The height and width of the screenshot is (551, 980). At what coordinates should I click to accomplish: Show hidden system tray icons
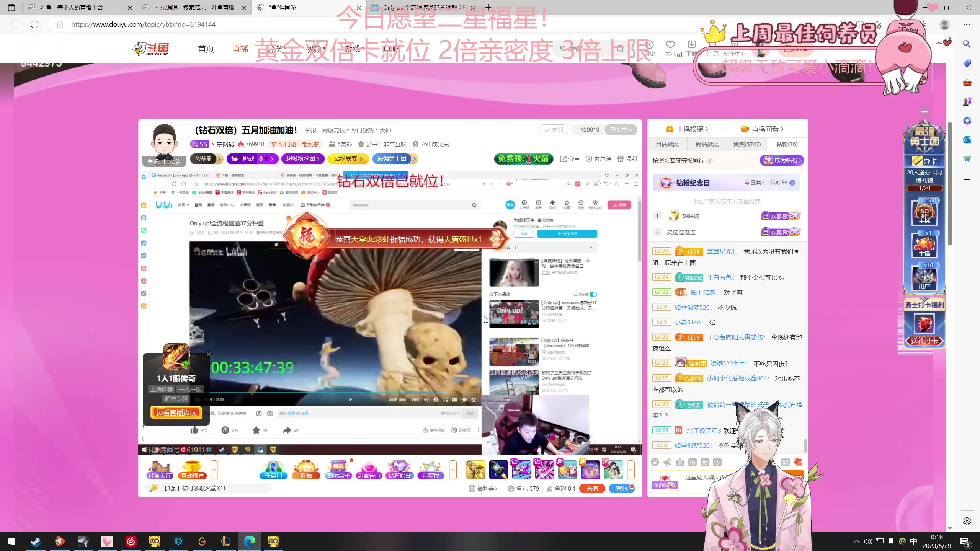click(x=857, y=541)
